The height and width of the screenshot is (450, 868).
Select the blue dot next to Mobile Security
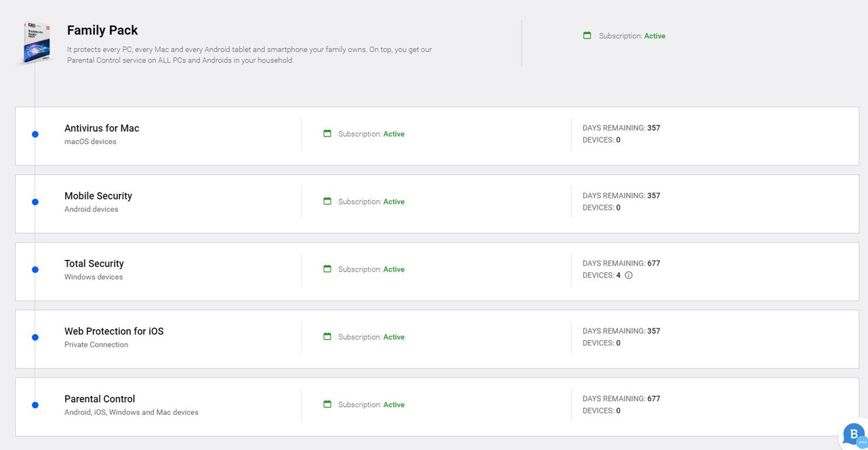(35, 202)
